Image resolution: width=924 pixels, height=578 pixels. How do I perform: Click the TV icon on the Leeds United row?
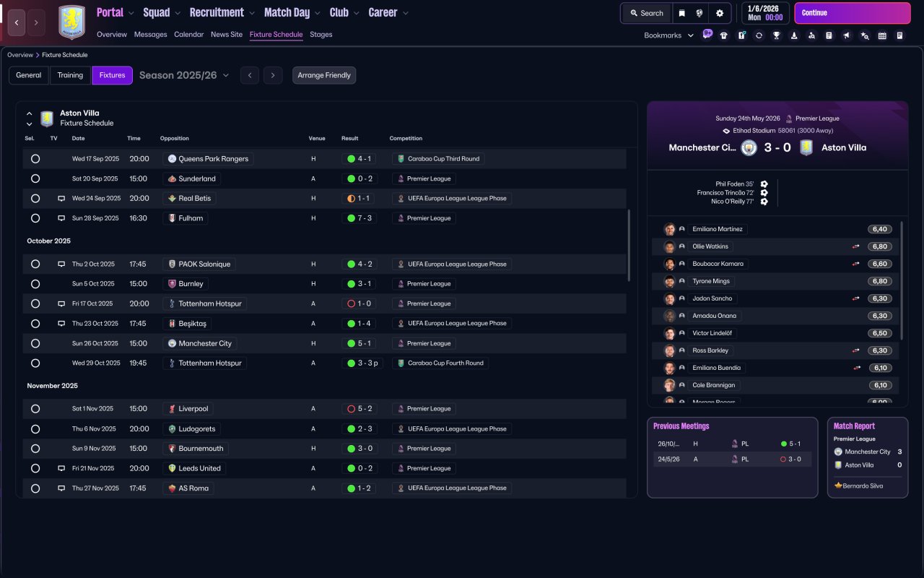61,469
